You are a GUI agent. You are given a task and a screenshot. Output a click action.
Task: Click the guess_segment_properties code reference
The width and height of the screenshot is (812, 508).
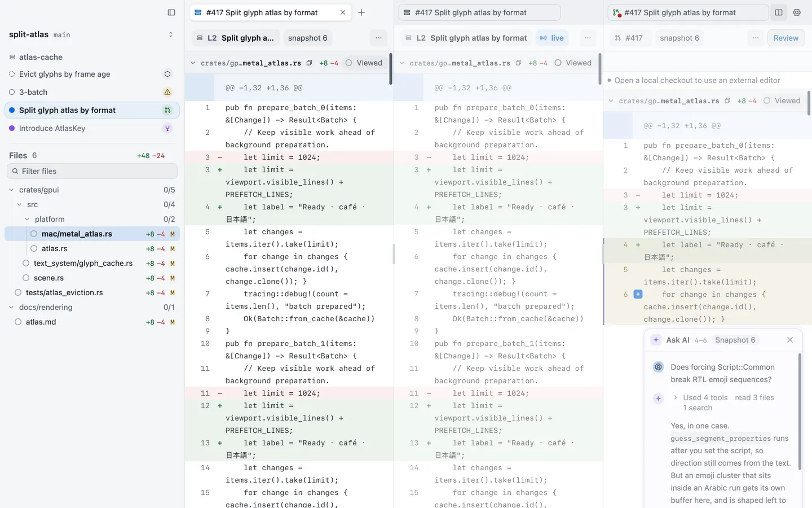click(721, 439)
